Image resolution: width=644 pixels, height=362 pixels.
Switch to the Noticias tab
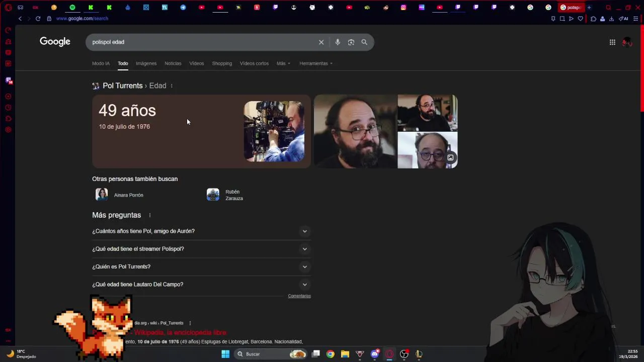pyautogui.click(x=173, y=63)
